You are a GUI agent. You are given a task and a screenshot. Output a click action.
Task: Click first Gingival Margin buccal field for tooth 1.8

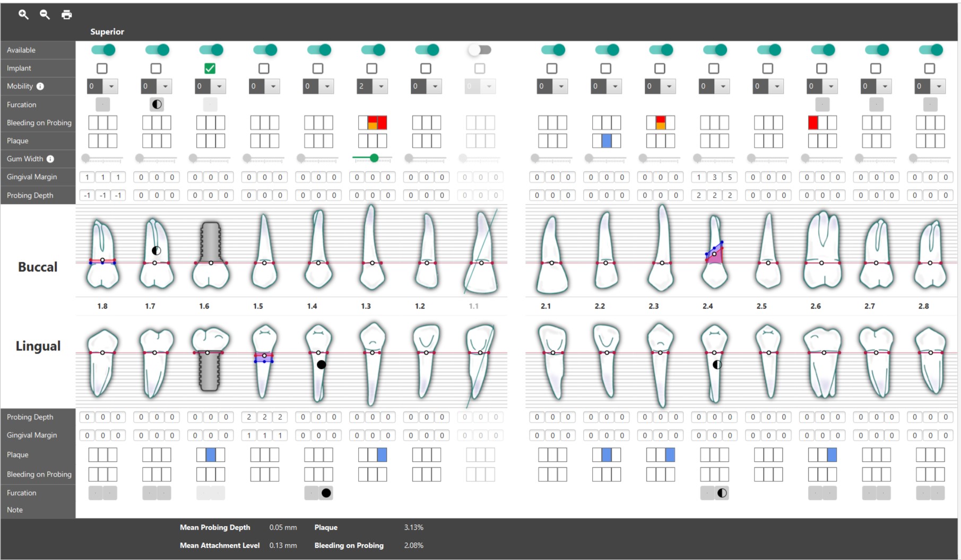pos(87,177)
